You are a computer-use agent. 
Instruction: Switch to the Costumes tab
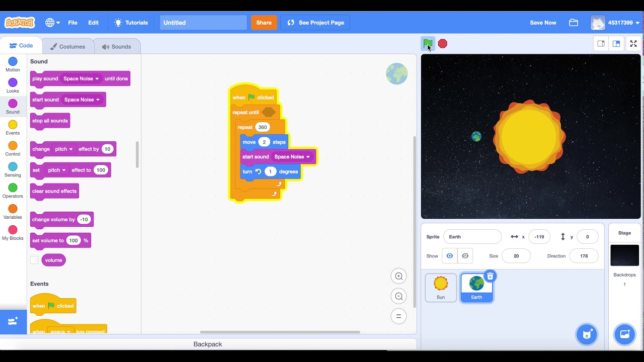point(67,46)
